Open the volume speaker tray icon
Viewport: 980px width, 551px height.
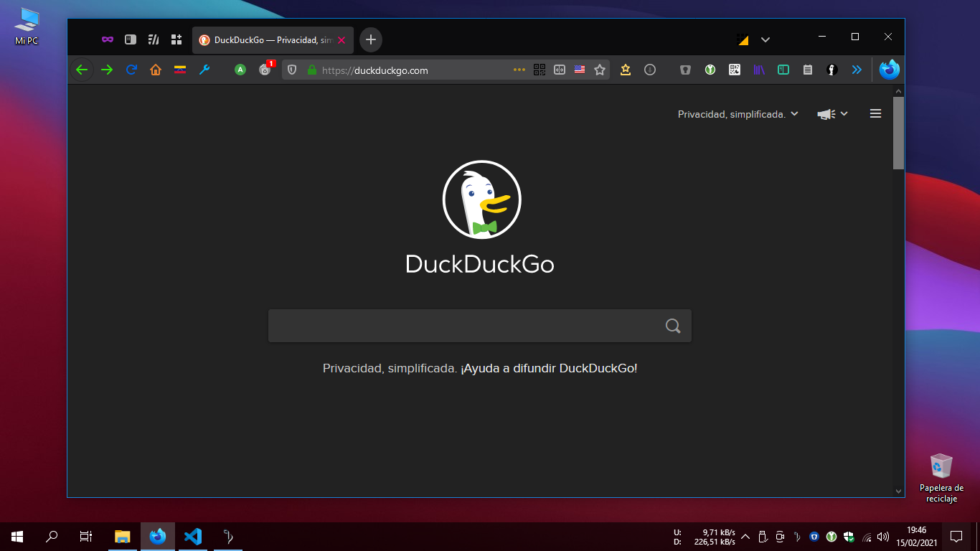(883, 536)
